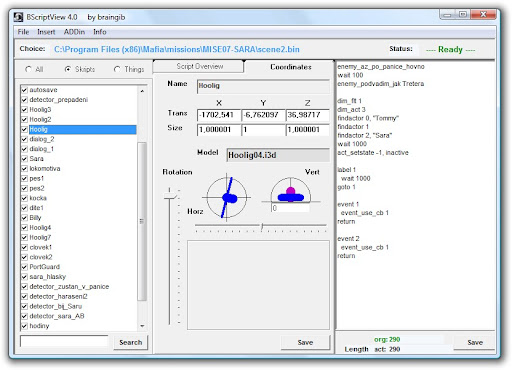The width and height of the screenshot is (512, 370).
Task: Select pes1 in the script list
Action: coord(36,178)
